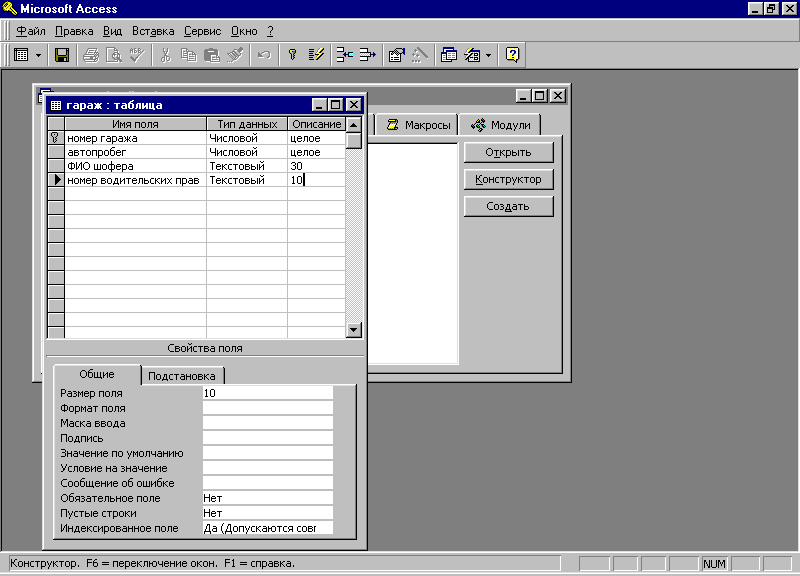Viewport: 800px width, 576px height.
Task: Set Primary Key with the key icon
Action: [292, 55]
